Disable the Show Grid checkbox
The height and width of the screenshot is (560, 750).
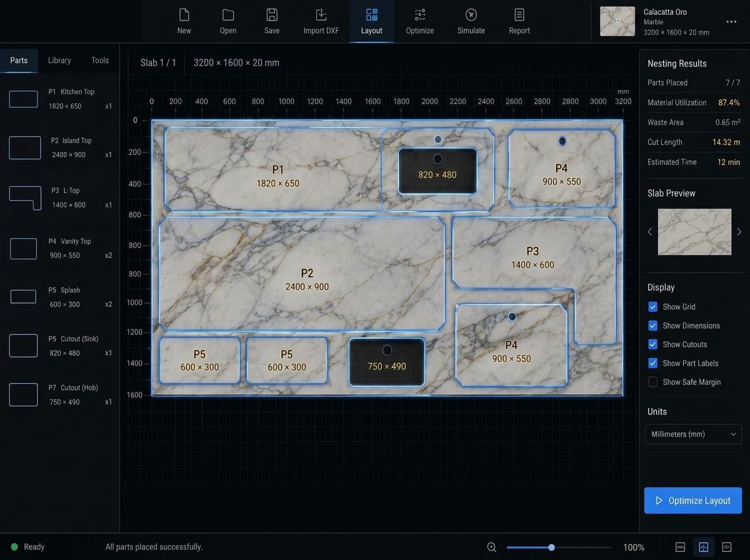652,307
